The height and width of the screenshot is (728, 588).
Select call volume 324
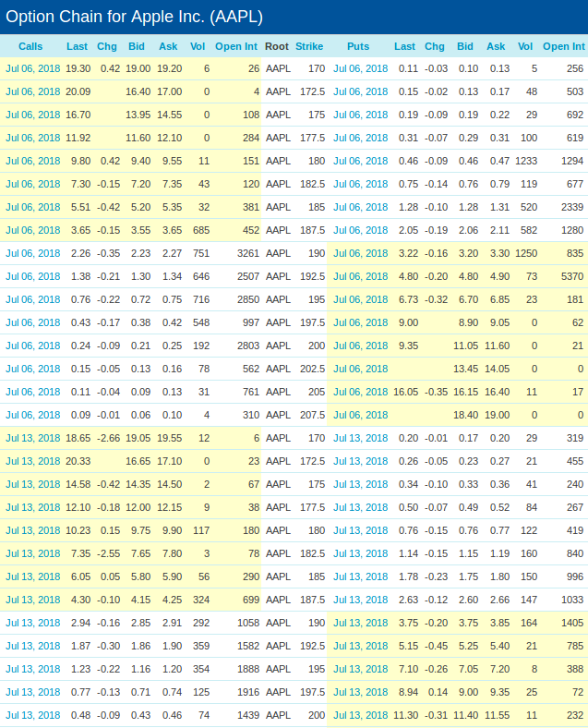point(201,600)
